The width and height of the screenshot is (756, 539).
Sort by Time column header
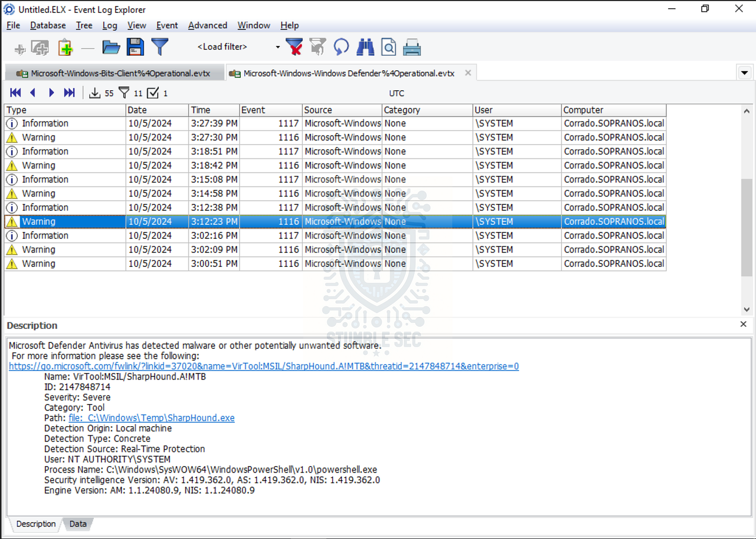pyautogui.click(x=214, y=110)
